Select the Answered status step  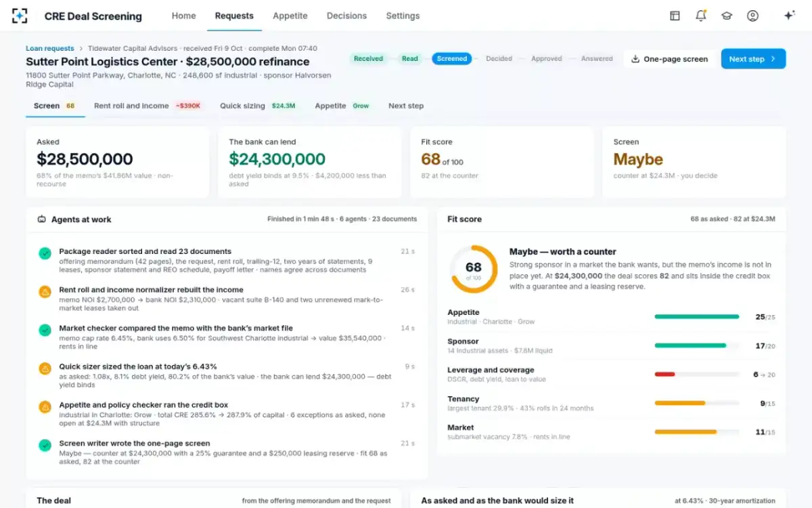point(597,59)
